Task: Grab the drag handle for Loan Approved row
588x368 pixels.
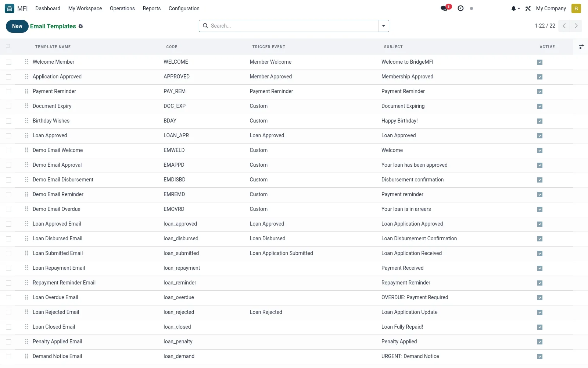Action: pos(26,135)
